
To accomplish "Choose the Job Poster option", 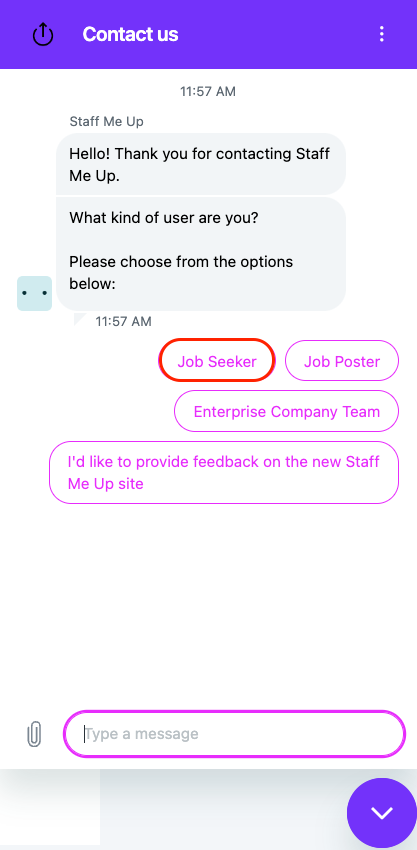I will click(342, 361).
